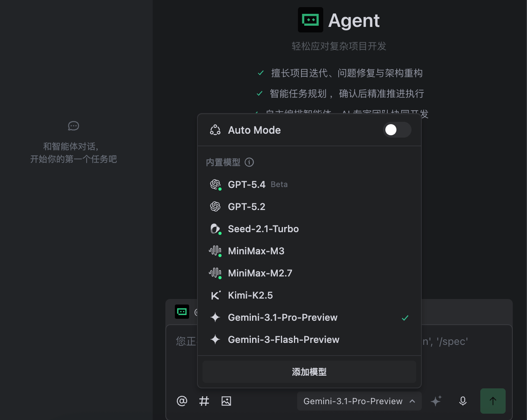Click the Beta tag next to GPT-5.4
527x420 pixels.
click(279, 185)
